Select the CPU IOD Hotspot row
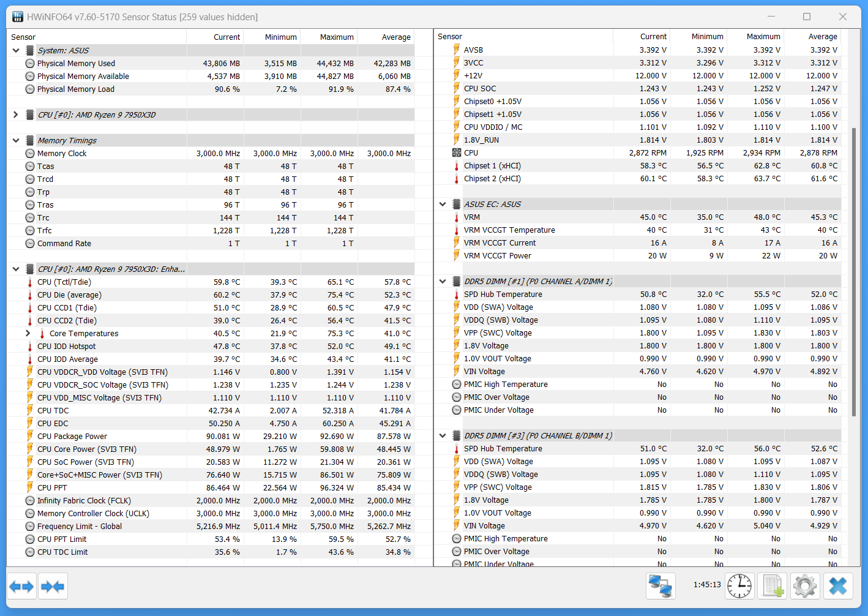Image resolution: width=868 pixels, height=616 pixels. [211, 347]
